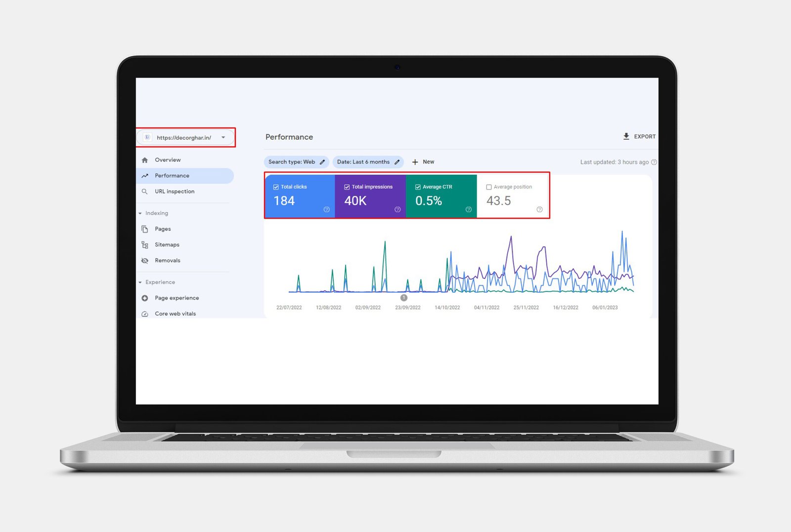The height and width of the screenshot is (532, 791).
Task: Click the 14/10/2022 date label
Action: [447, 308]
